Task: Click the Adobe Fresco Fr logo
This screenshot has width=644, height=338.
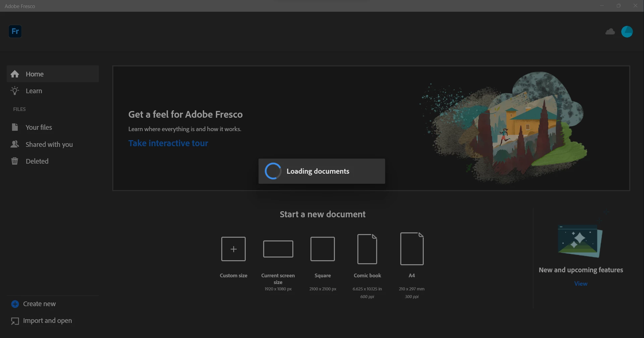Action: click(x=15, y=32)
